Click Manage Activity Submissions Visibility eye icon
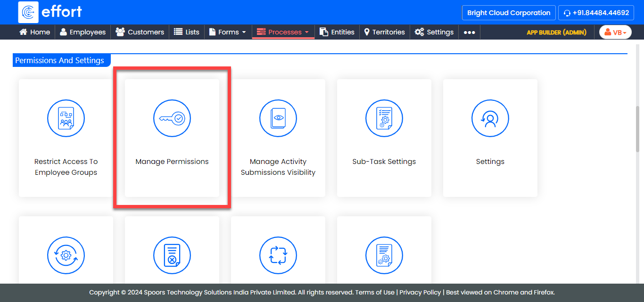Image resolution: width=644 pixels, height=302 pixels. [x=278, y=118]
